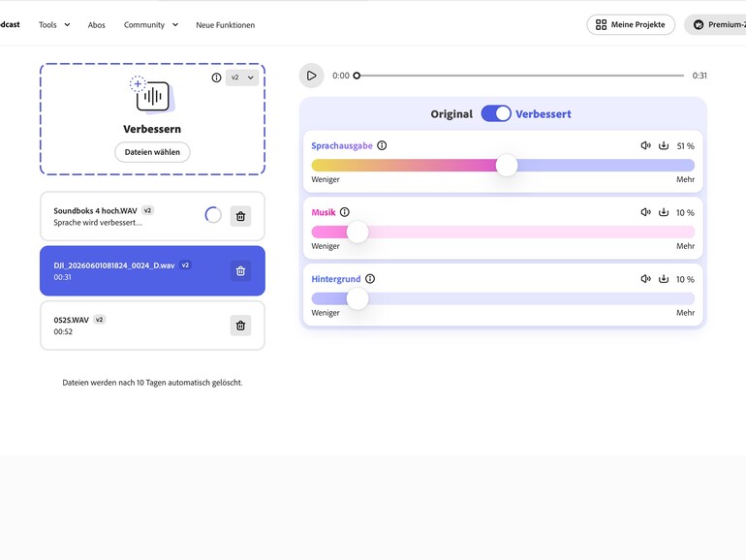746x560 pixels.
Task: Adjust the Musik slider handle
Action: (357, 232)
